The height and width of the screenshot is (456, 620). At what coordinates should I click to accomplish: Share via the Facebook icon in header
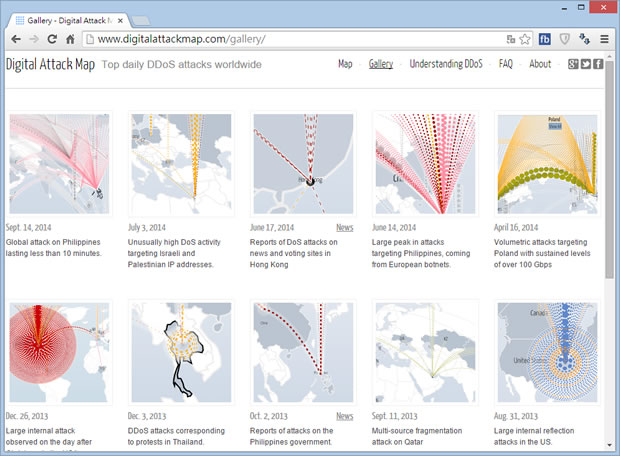click(x=598, y=64)
